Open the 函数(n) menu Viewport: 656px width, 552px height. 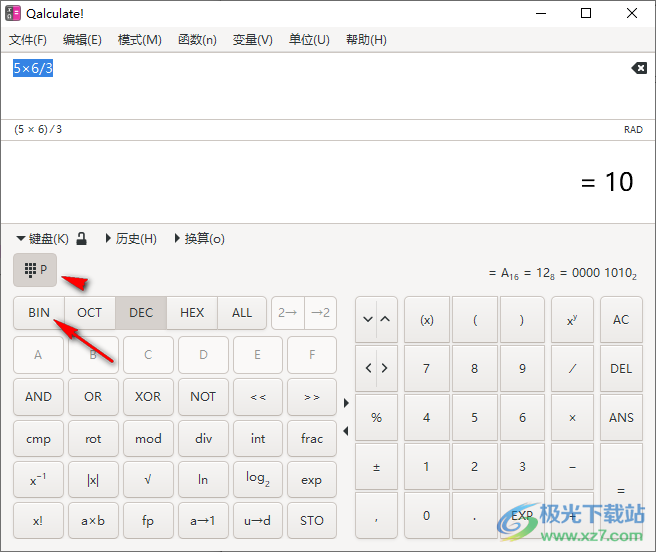pyautogui.click(x=197, y=40)
